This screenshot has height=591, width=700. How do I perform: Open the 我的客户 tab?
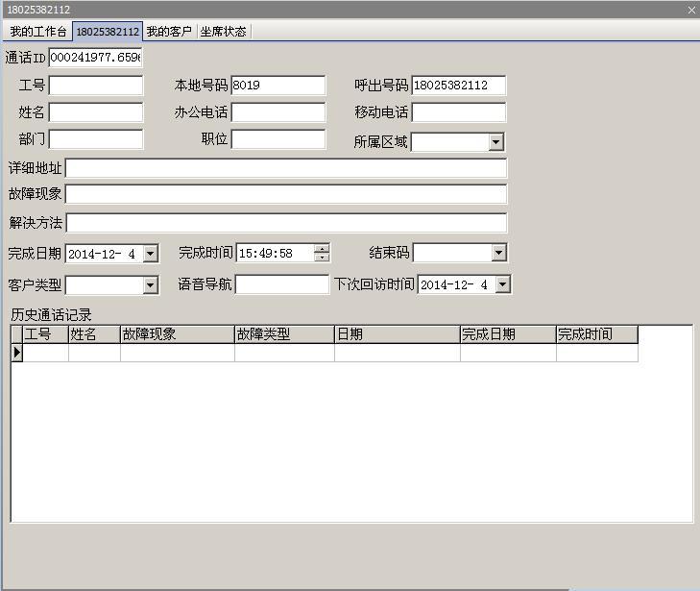pyautogui.click(x=169, y=31)
